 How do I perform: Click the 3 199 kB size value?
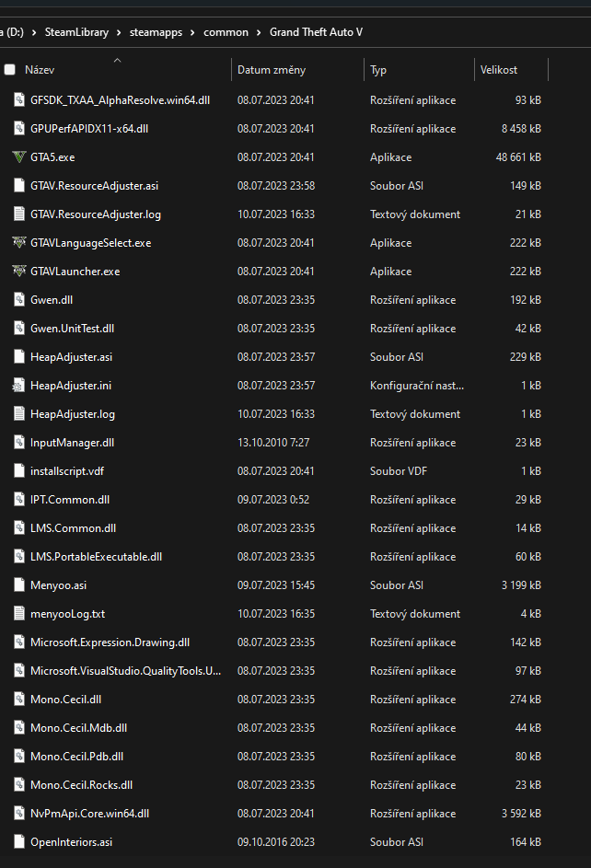coord(521,585)
